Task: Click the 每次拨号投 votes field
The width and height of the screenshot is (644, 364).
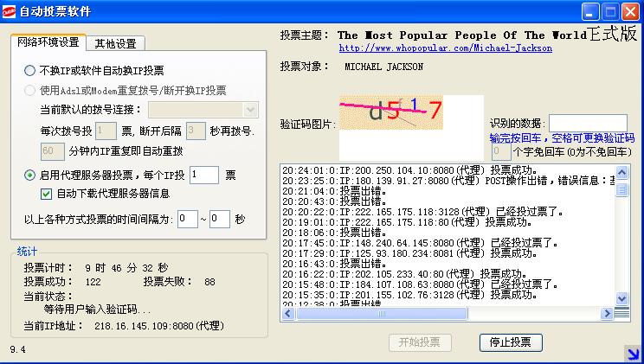Action: [x=106, y=131]
